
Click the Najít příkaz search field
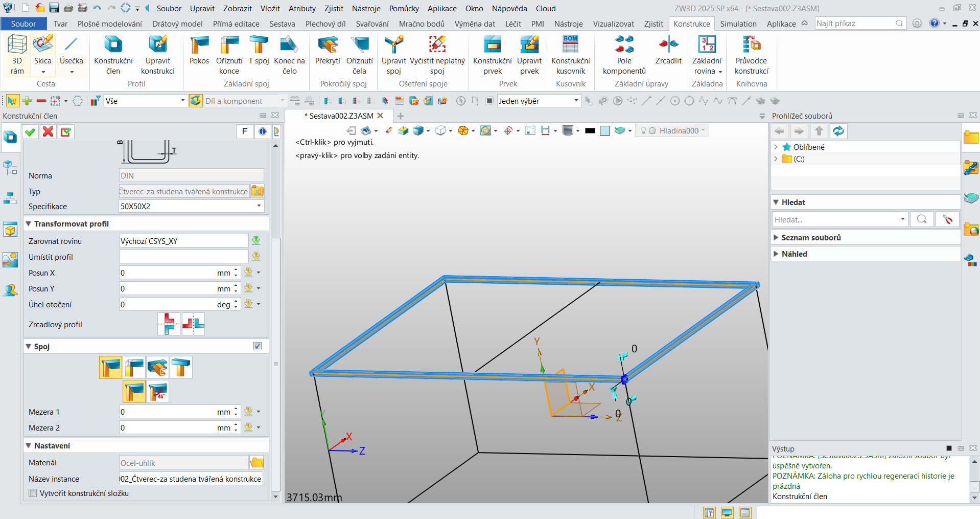(x=860, y=24)
